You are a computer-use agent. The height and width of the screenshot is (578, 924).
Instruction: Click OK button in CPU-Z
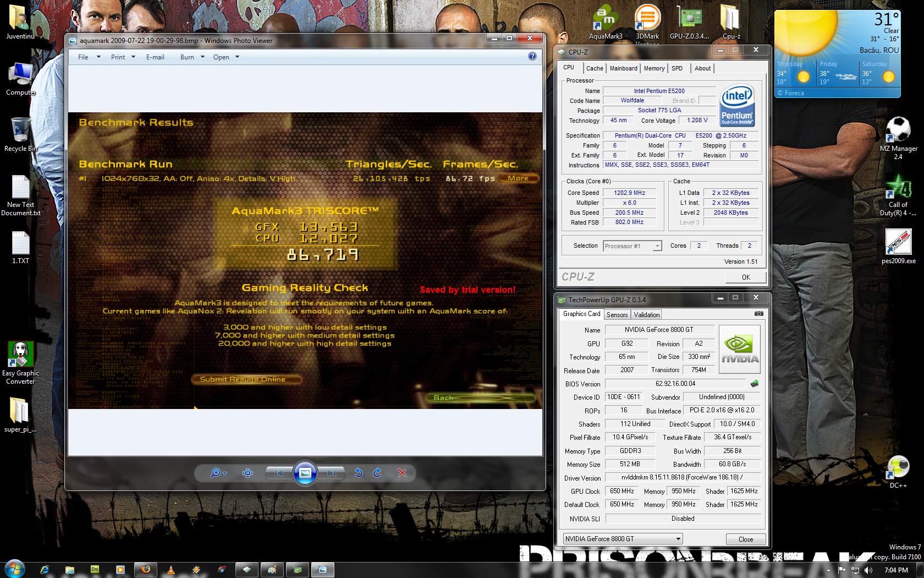[746, 277]
